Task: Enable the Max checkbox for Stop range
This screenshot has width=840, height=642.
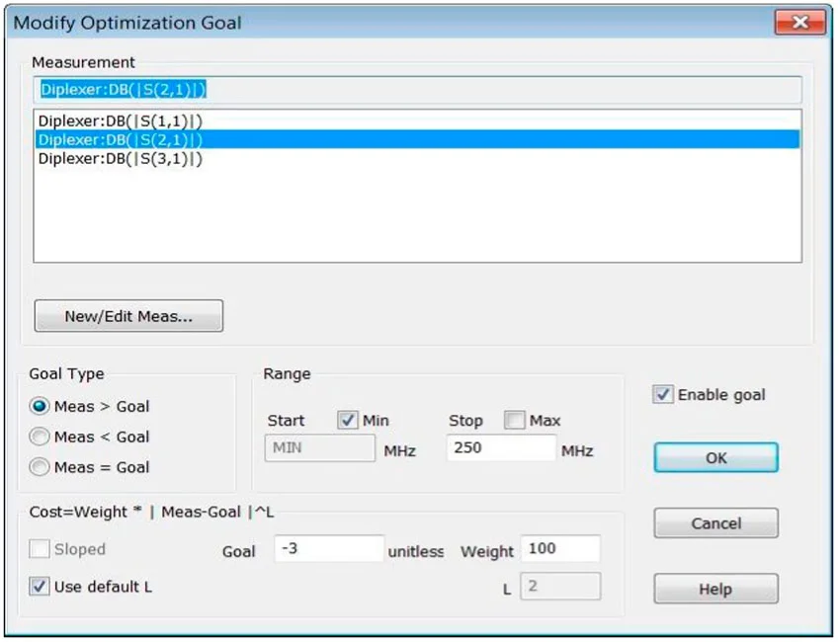Action: (514, 420)
